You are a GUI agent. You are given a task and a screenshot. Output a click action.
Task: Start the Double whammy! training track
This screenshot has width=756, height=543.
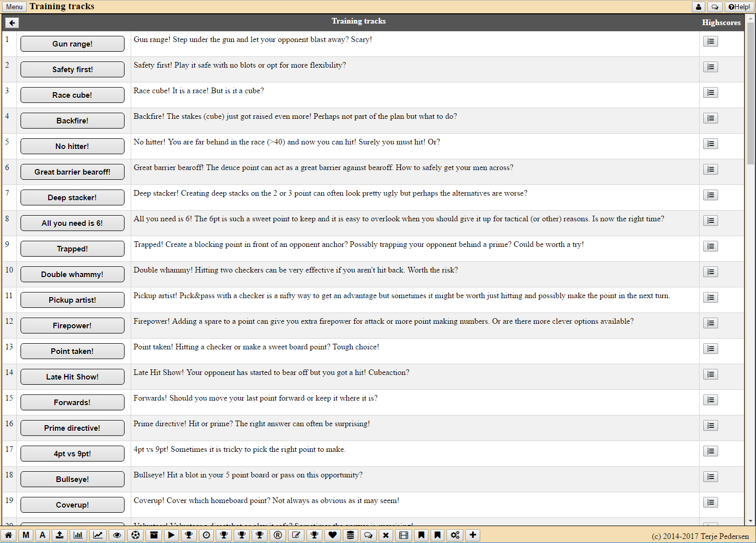(72, 275)
